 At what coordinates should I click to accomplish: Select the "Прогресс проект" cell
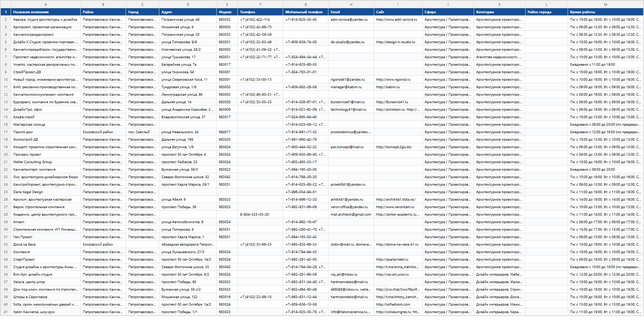point(46,154)
